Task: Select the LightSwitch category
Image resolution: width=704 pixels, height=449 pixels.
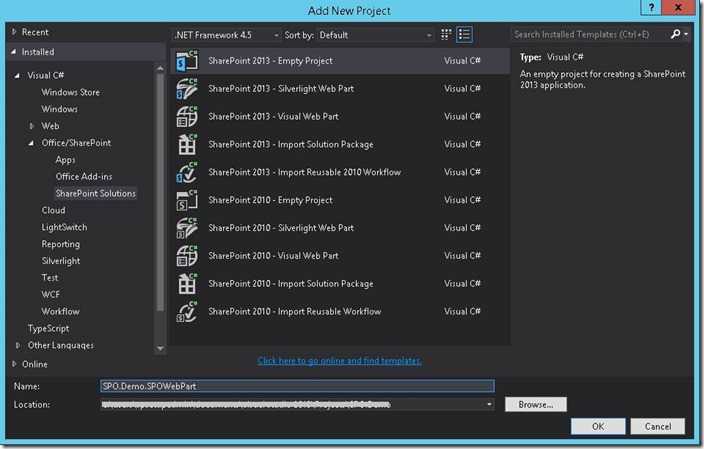Action: pyautogui.click(x=64, y=227)
